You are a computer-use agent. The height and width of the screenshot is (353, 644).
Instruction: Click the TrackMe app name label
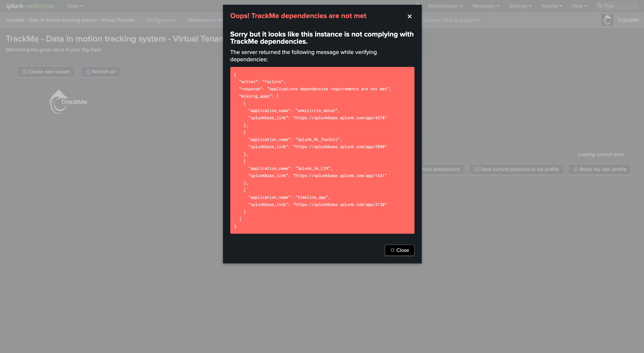(628, 20)
